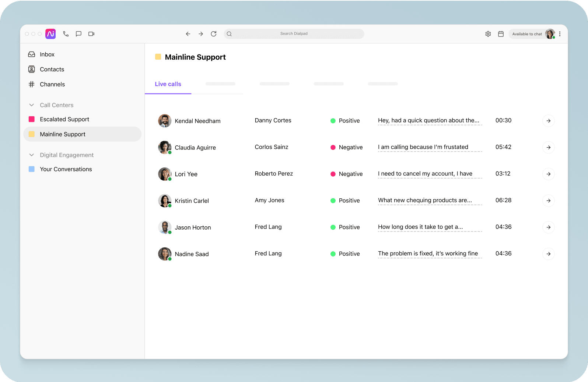This screenshot has height=382, width=588.
Task: Open Inbox in the sidebar
Action: (47, 54)
